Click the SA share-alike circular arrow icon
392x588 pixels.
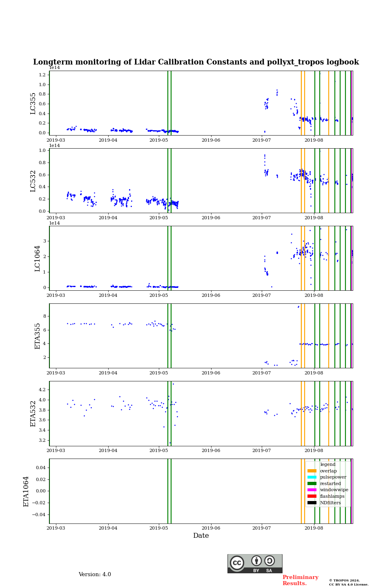click(269, 561)
